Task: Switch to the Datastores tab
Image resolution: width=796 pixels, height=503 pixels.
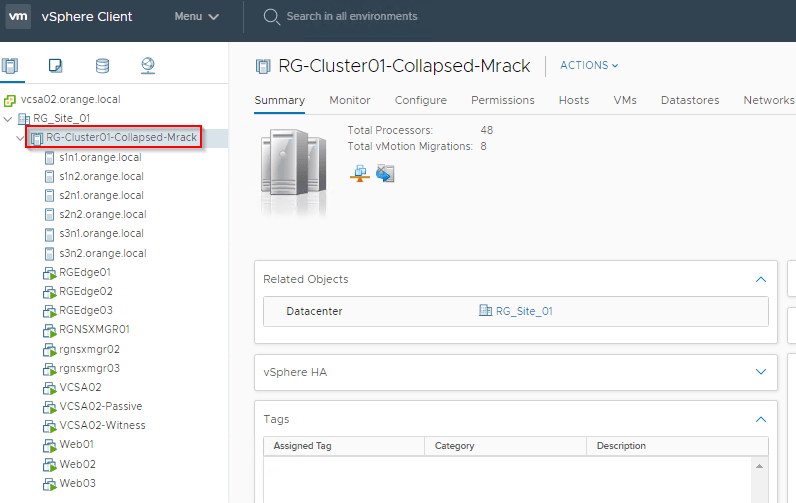Action: point(690,100)
